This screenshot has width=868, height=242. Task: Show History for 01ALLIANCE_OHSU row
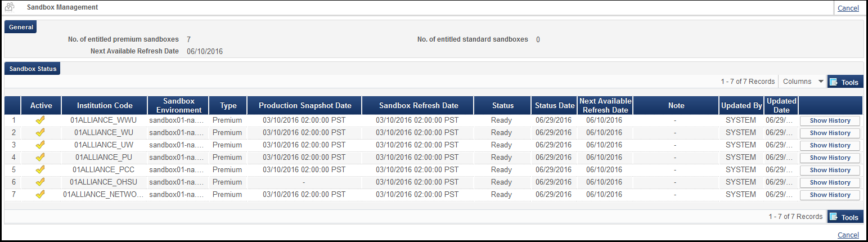click(x=830, y=182)
